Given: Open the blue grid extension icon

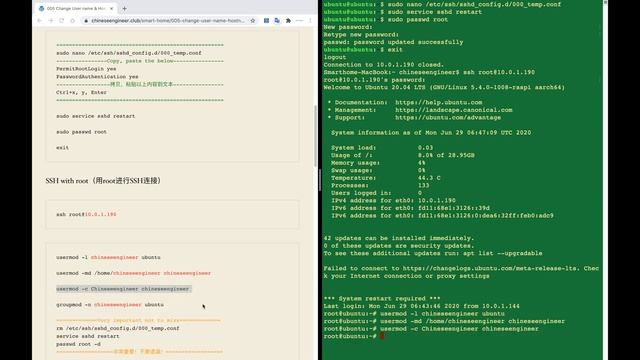Looking at the screenshot, I should coord(266,20).
